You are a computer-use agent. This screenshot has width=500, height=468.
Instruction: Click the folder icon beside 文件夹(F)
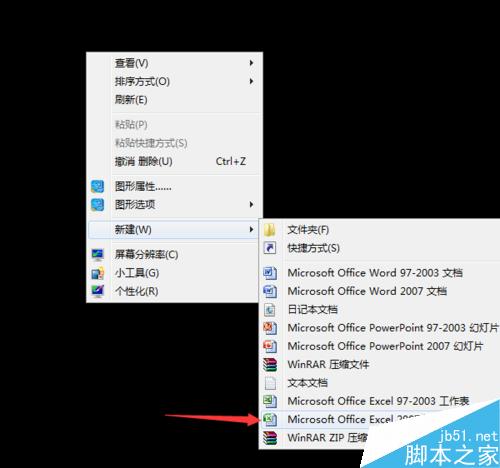[270, 230]
